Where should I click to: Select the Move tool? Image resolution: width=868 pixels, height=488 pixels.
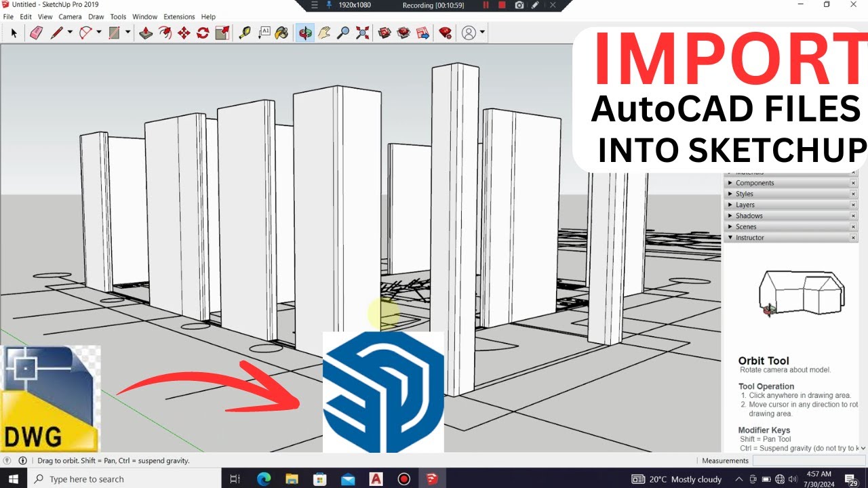tap(184, 32)
